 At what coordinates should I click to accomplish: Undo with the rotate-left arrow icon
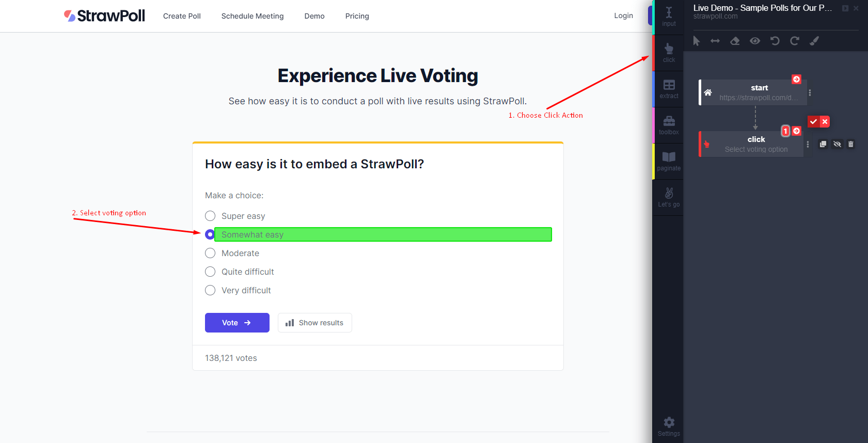pos(775,41)
